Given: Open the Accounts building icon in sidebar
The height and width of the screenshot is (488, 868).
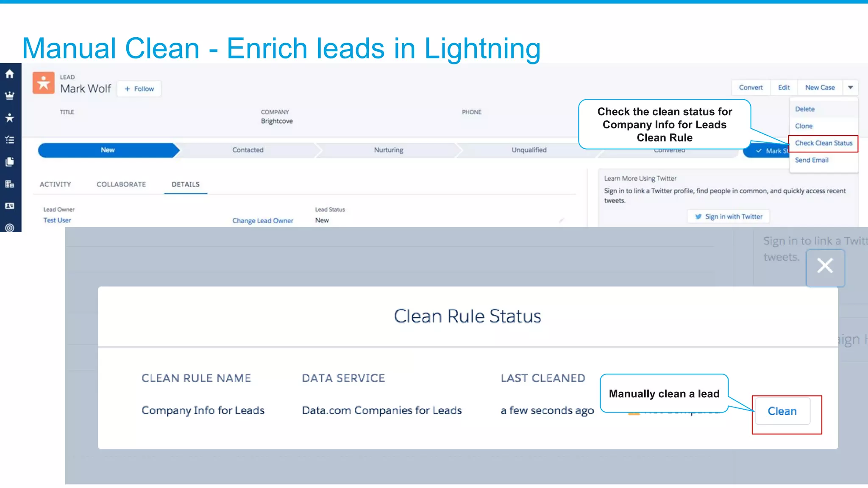Looking at the screenshot, I should pos(10,184).
